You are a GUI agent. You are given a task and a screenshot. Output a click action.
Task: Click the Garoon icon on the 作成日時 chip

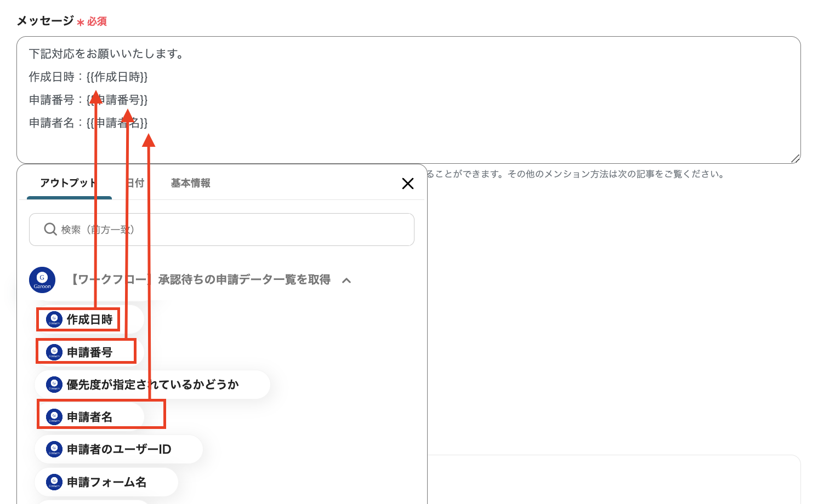54,319
